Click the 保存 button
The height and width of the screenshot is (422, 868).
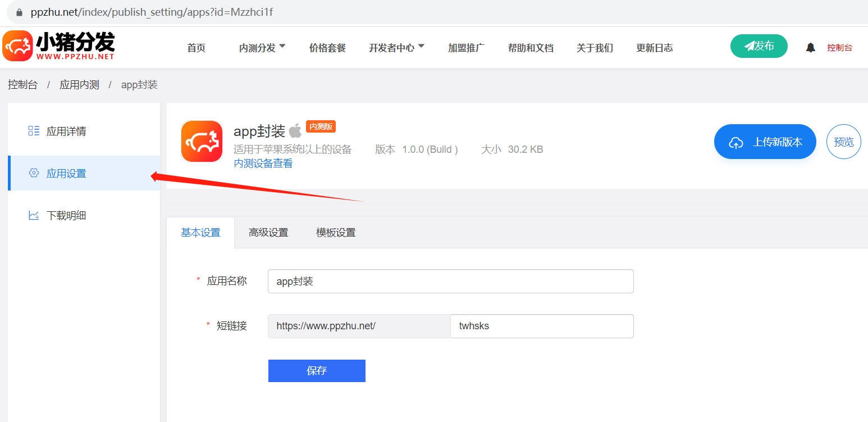coord(316,370)
